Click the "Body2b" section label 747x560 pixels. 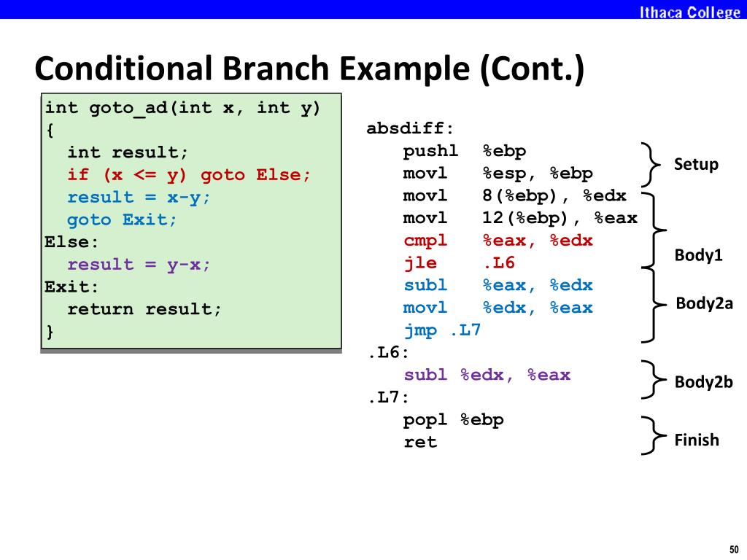(x=704, y=382)
